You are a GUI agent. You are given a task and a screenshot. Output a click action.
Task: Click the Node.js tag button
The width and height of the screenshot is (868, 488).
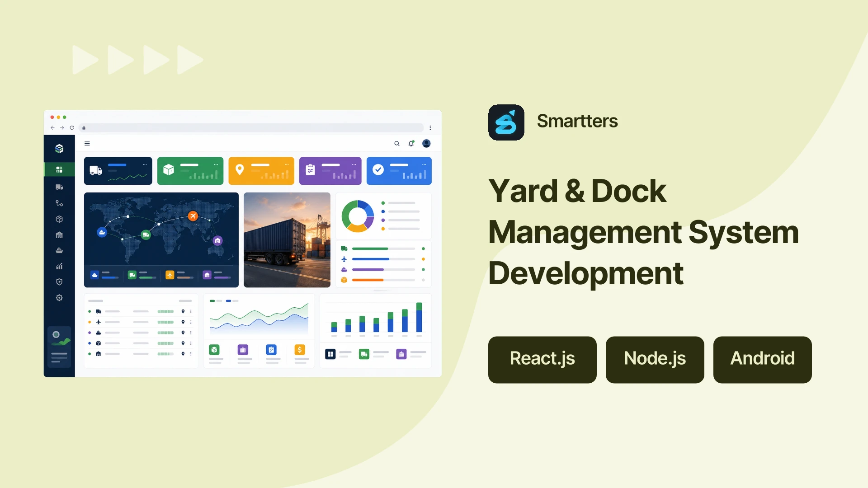pos(655,360)
